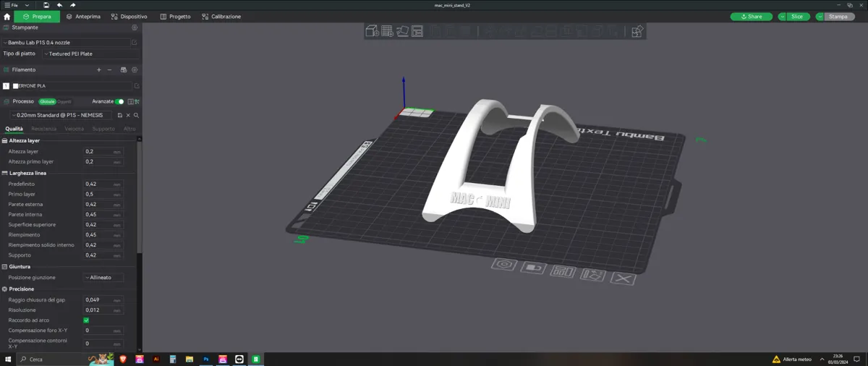The image size is (868, 366).
Task: Open Adobe Illustrator from the taskbar
Action: coord(156,359)
